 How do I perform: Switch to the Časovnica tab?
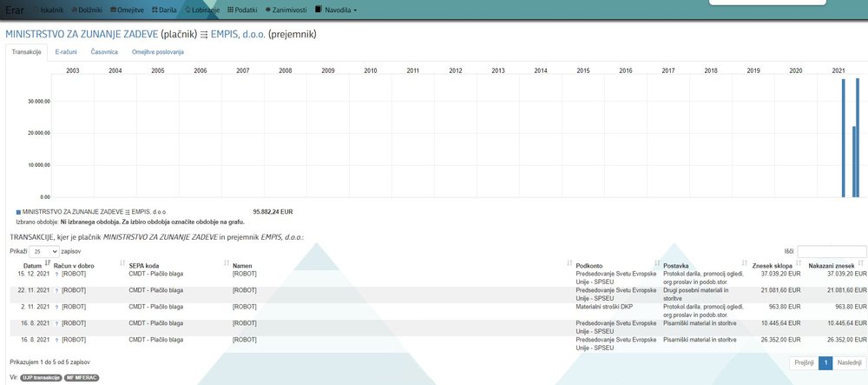104,52
